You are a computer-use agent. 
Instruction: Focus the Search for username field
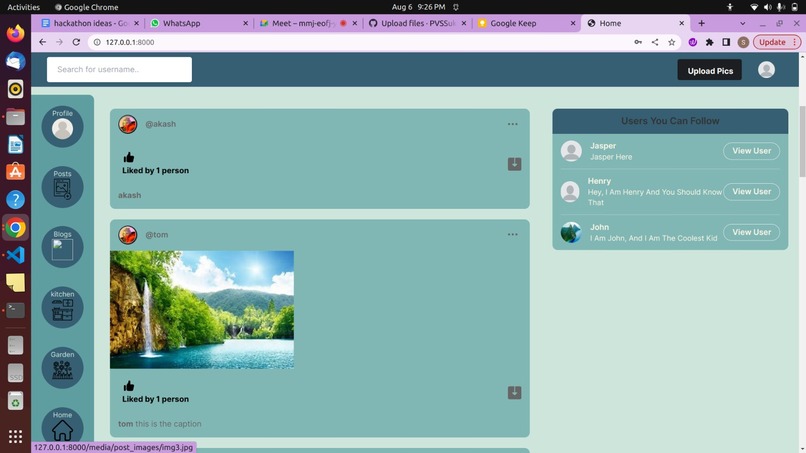(x=119, y=69)
